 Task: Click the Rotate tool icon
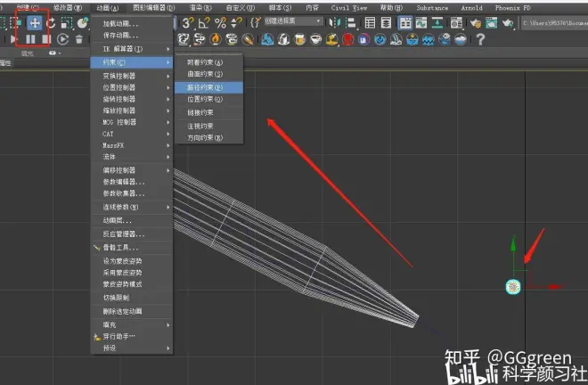[51, 22]
